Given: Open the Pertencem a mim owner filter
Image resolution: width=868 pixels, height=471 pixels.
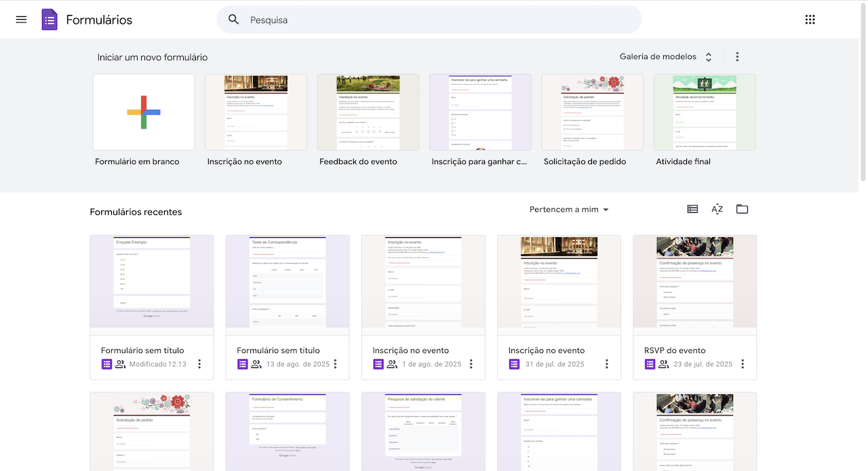Looking at the screenshot, I should coord(569,210).
